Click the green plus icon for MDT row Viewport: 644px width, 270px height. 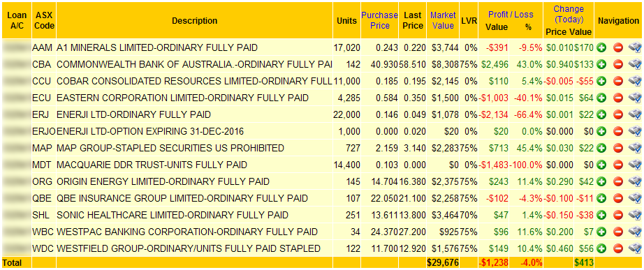coord(601,165)
